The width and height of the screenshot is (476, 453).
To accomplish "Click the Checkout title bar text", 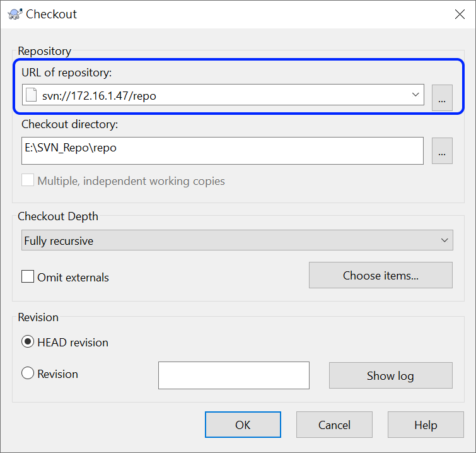I will click(x=51, y=15).
